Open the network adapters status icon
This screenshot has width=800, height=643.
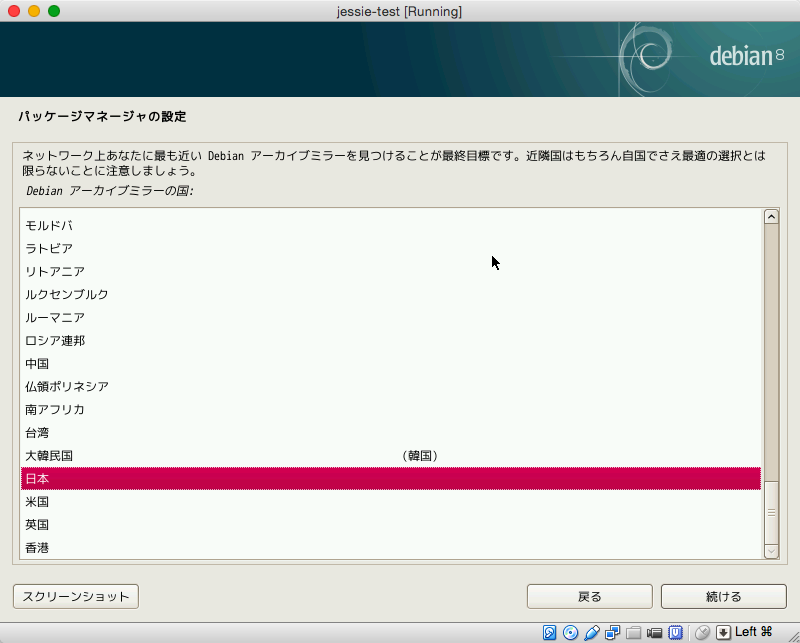612,633
